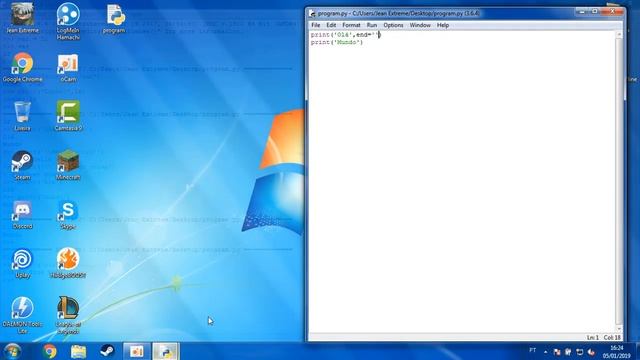Screen dimensions: 640x360
Task: Select the Discord desktop shortcut
Action: pos(22,214)
